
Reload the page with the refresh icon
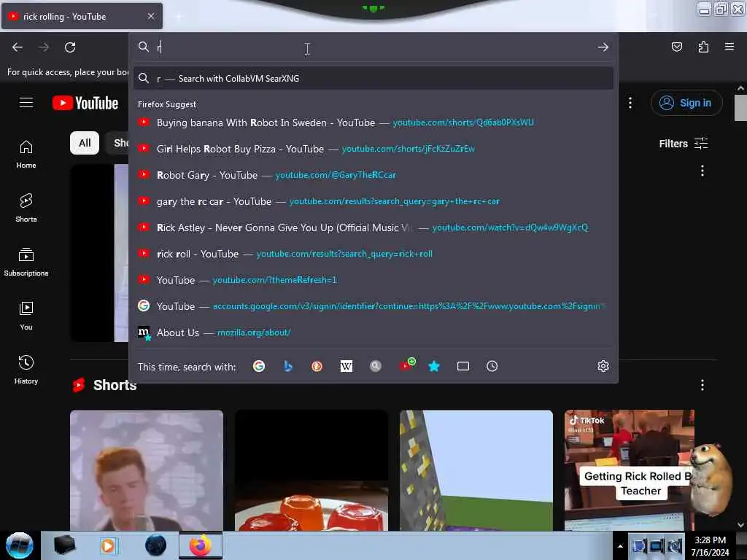(x=70, y=47)
